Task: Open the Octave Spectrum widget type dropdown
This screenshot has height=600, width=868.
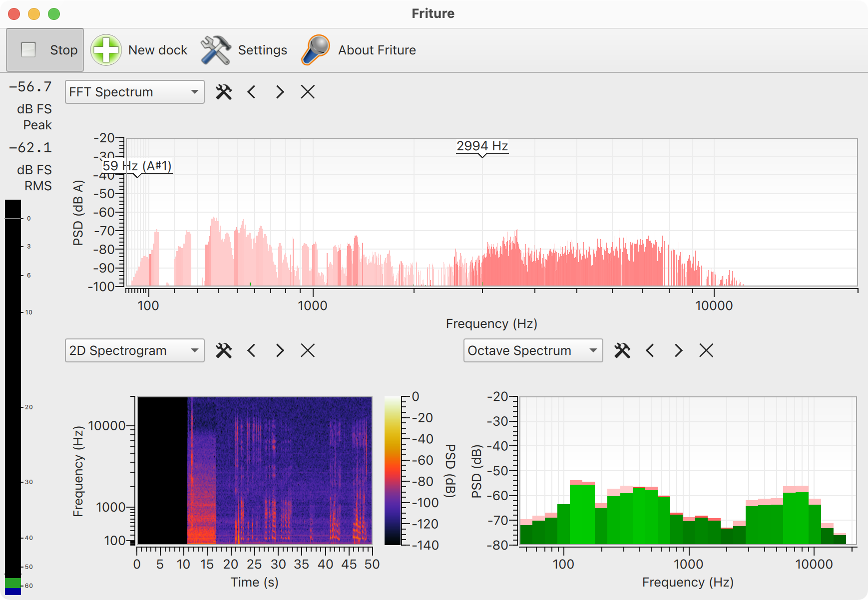Action: pos(533,350)
